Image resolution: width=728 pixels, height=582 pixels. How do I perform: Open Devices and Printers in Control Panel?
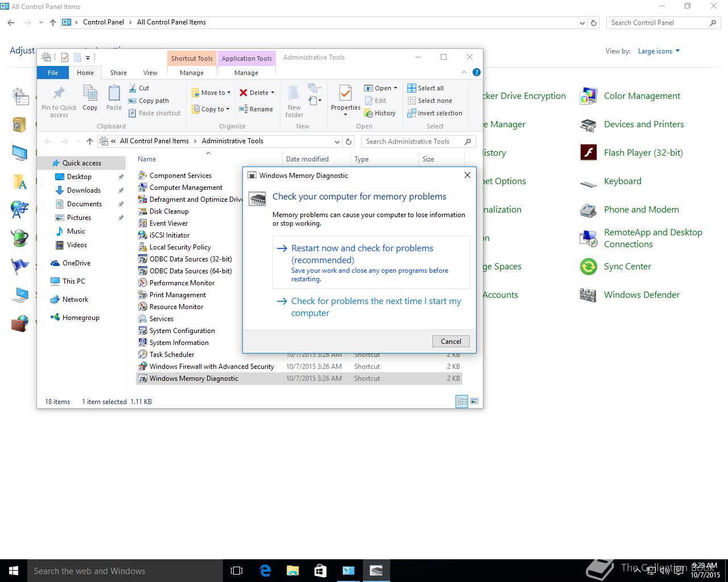click(x=632, y=124)
